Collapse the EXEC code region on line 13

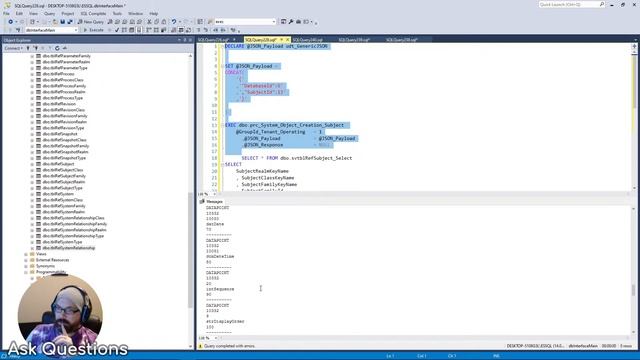pos(222,125)
